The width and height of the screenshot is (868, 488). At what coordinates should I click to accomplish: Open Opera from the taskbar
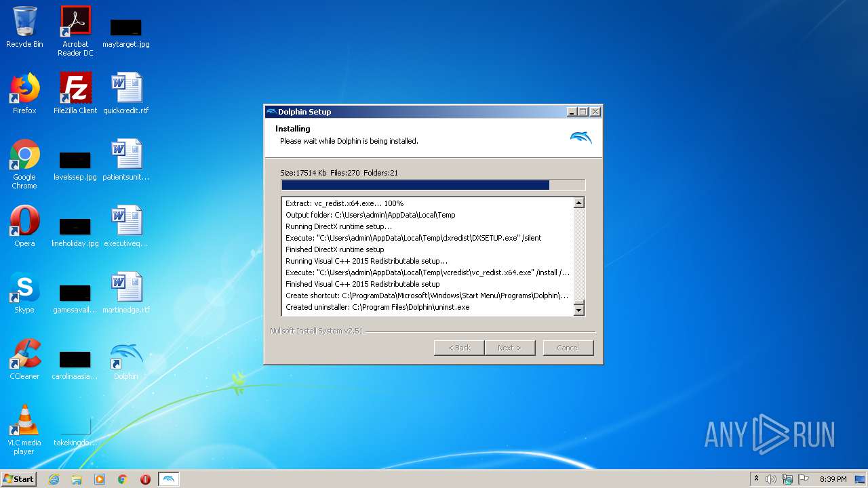click(145, 479)
